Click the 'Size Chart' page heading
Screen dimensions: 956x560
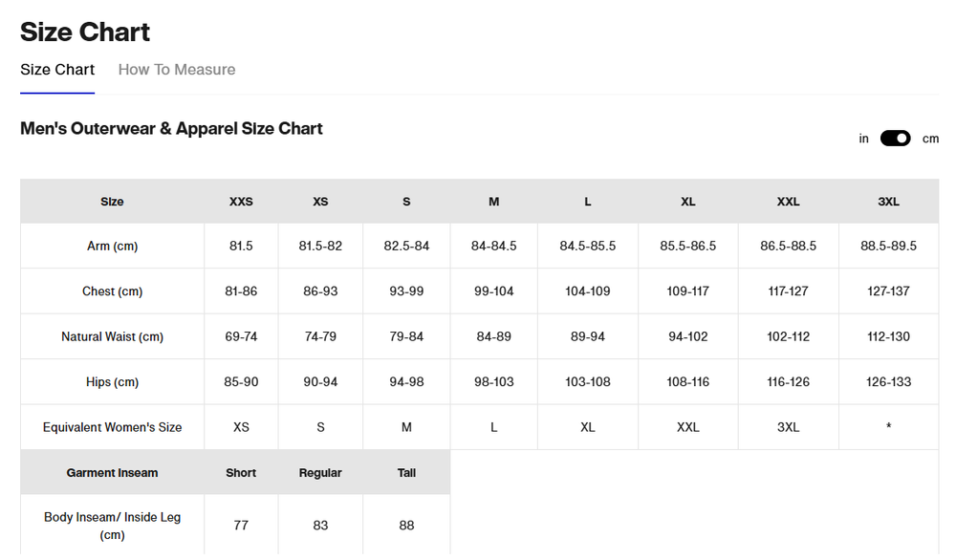85,32
